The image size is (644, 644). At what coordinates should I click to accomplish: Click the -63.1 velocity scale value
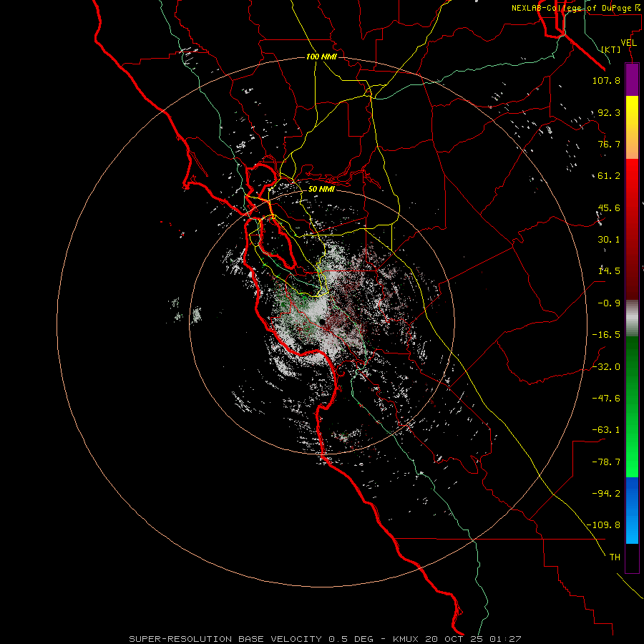[x=606, y=430]
